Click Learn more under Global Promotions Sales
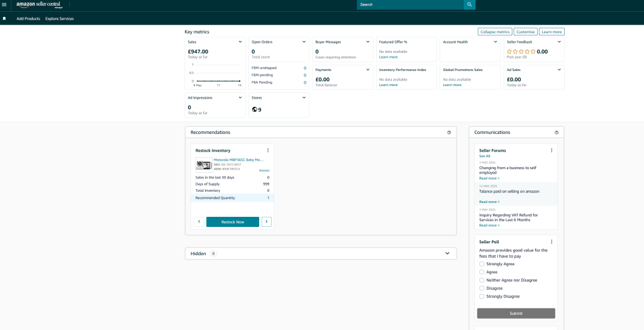 [452, 85]
